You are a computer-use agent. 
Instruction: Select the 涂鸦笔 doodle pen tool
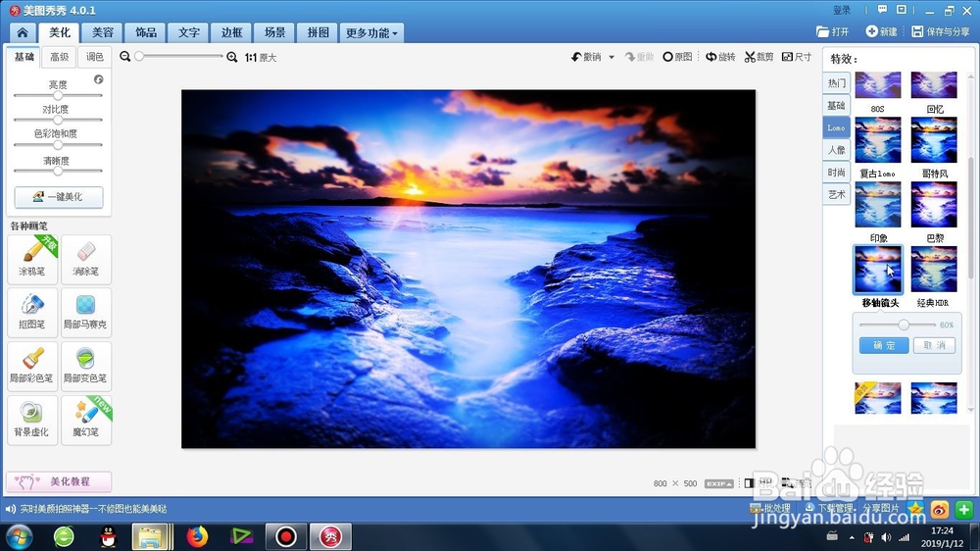pos(32,259)
